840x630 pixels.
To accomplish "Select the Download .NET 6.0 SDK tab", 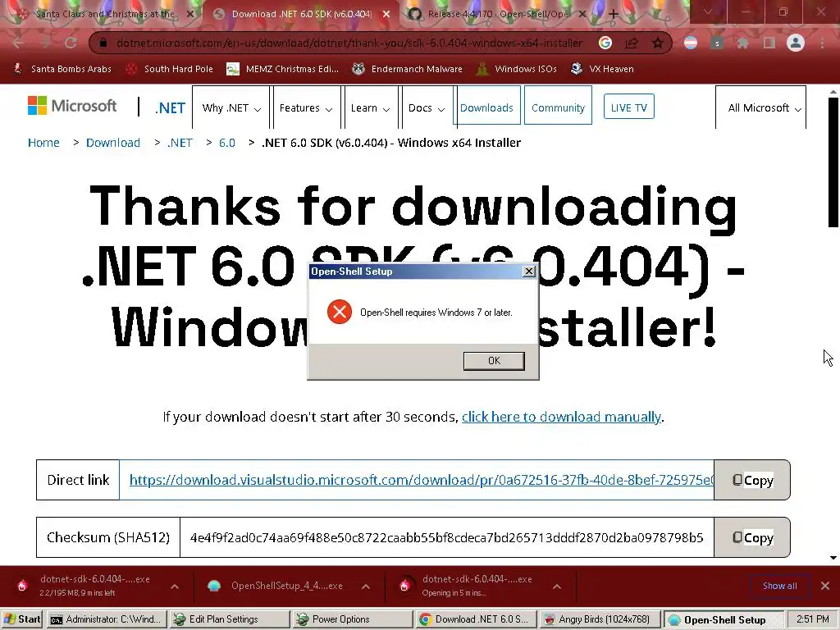I will click(301, 14).
